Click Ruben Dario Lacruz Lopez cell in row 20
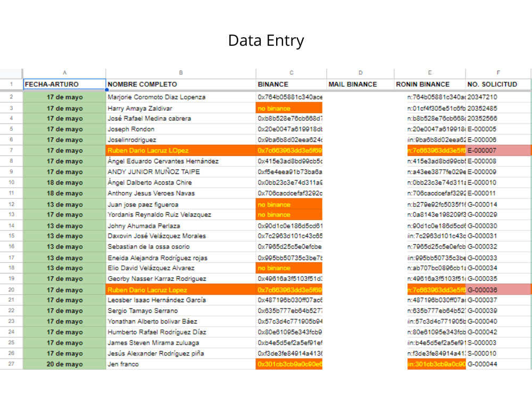This screenshot has width=532, height=399. click(x=181, y=290)
